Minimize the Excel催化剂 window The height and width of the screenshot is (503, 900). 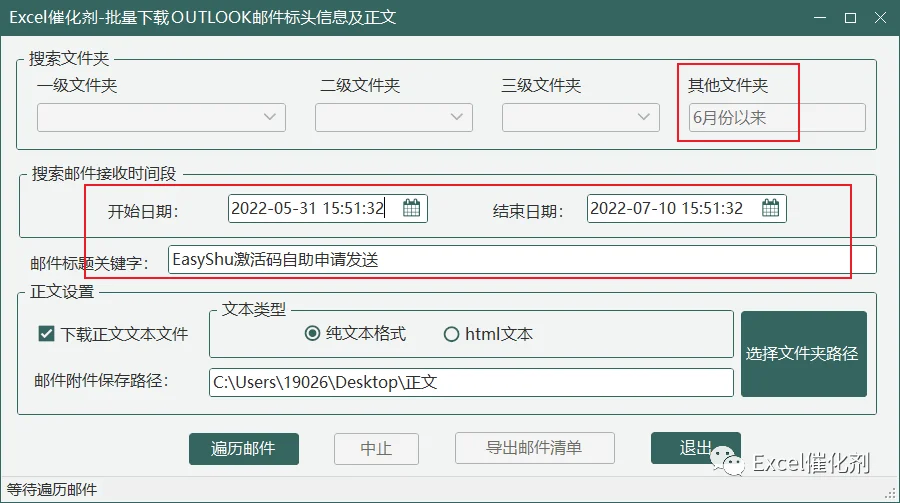(x=820, y=18)
